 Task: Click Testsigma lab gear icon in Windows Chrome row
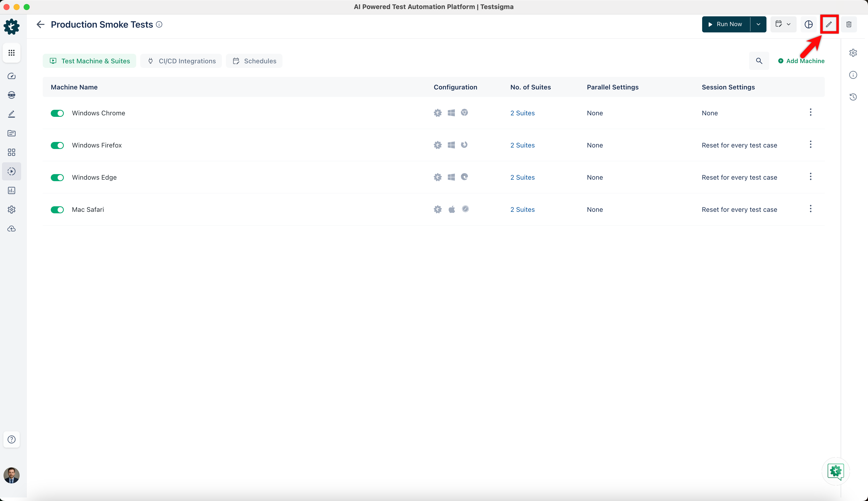(x=438, y=113)
